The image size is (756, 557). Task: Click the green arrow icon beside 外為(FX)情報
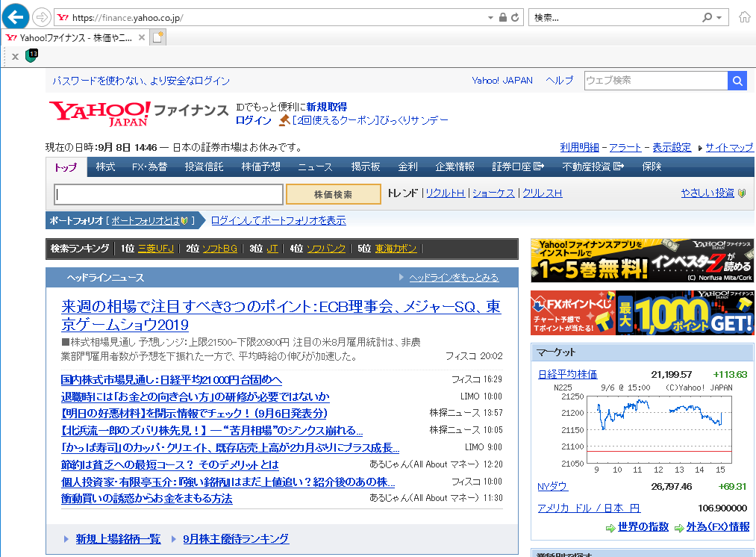coord(679,528)
